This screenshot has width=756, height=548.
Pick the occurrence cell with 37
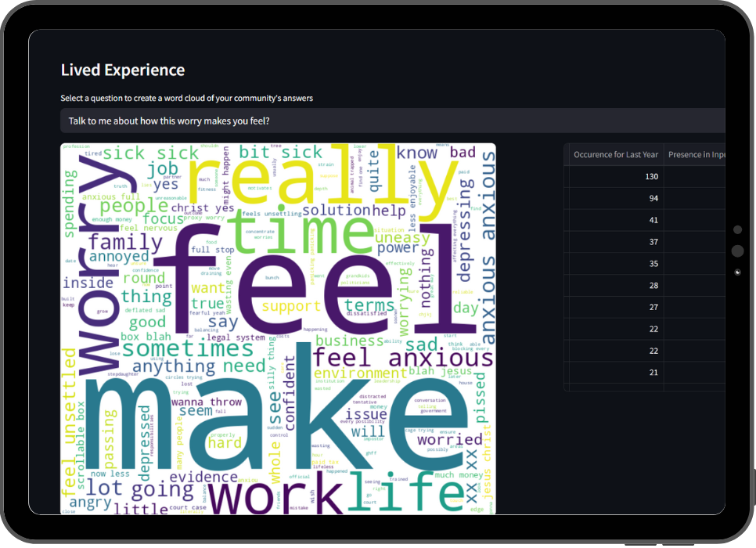click(614, 242)
